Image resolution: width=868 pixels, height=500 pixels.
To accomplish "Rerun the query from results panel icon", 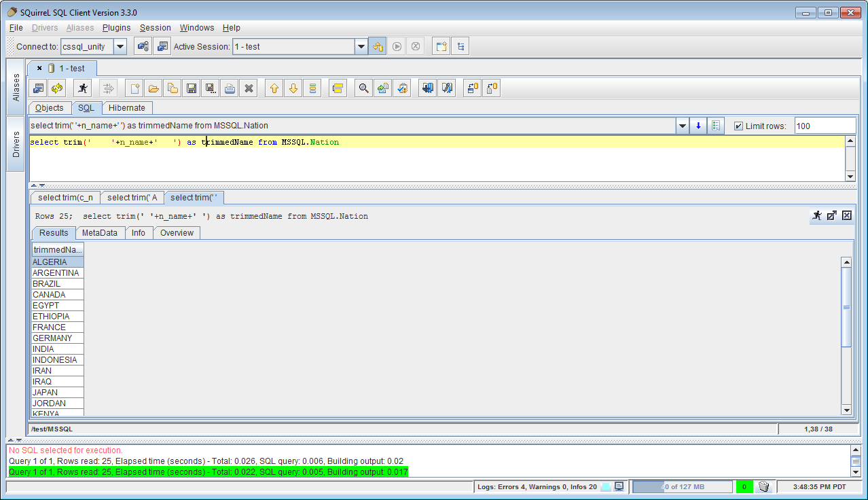I will click(x=817, y=215).
